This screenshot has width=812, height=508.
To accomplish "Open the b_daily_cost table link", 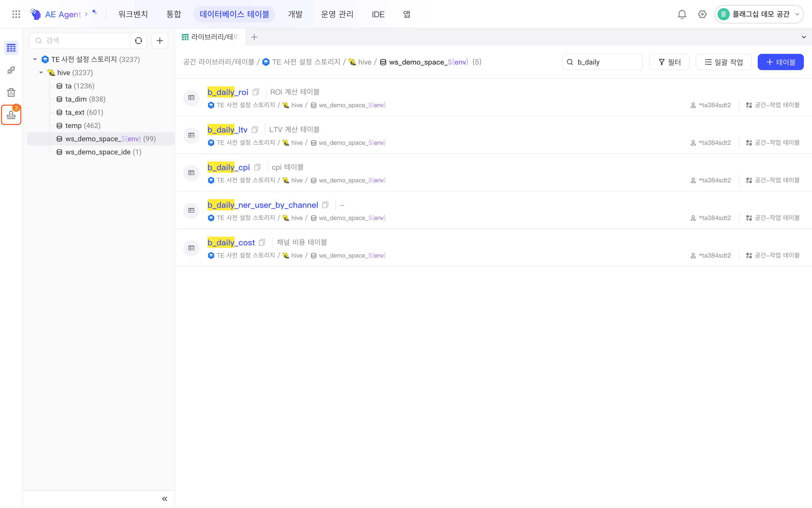I will (x=231, y=243).
